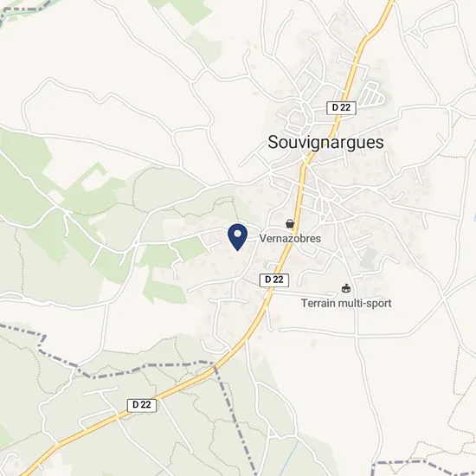
Task: Click the circular street ring of the old village center
Action: 298,118
